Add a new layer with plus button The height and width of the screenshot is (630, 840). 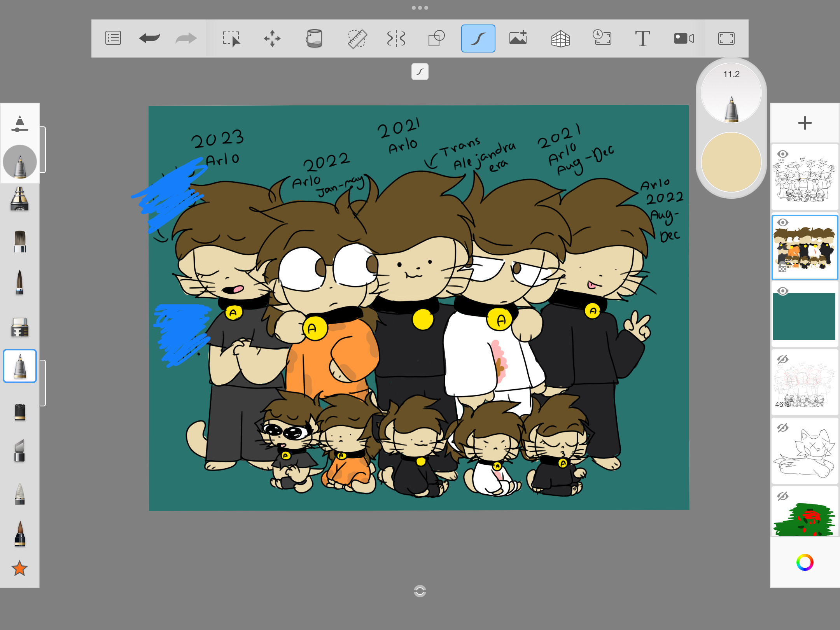pos(805,123)
